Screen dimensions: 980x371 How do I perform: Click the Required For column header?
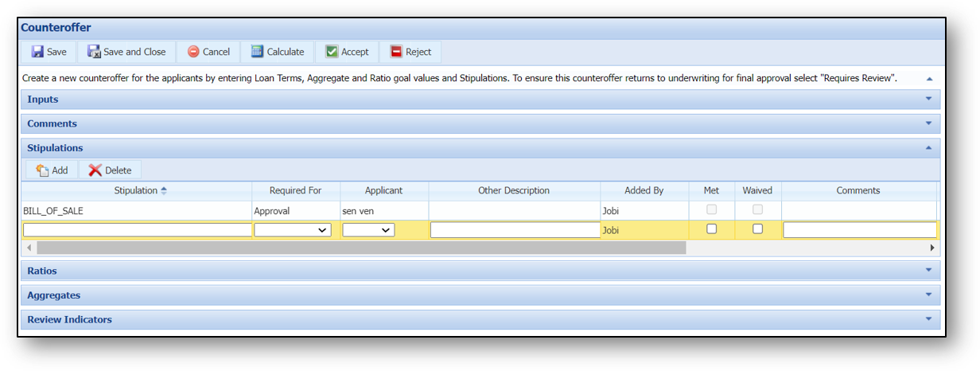(x=295, y=190)
